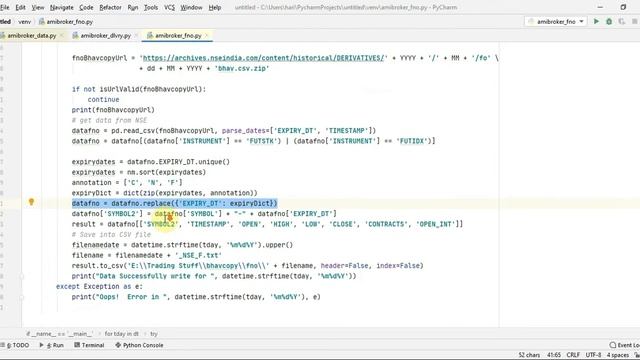The height and width of the screenshot is (360, 640).
Task: Click expirydates = nm.sort line
Action: (139, 172)
